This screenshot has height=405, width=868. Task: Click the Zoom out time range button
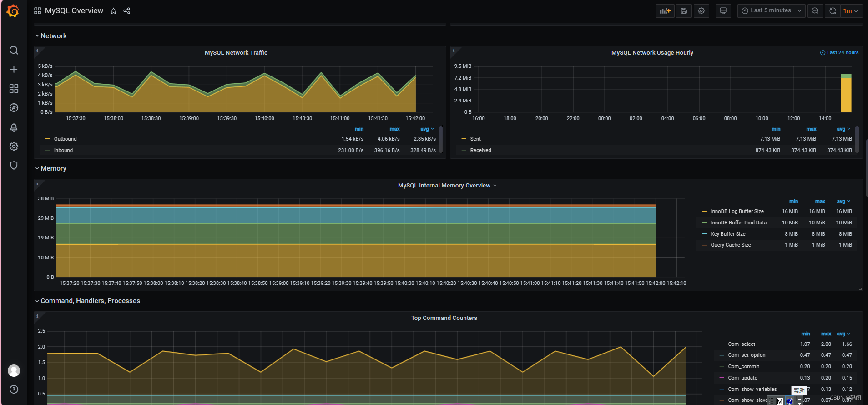[815, 11]
